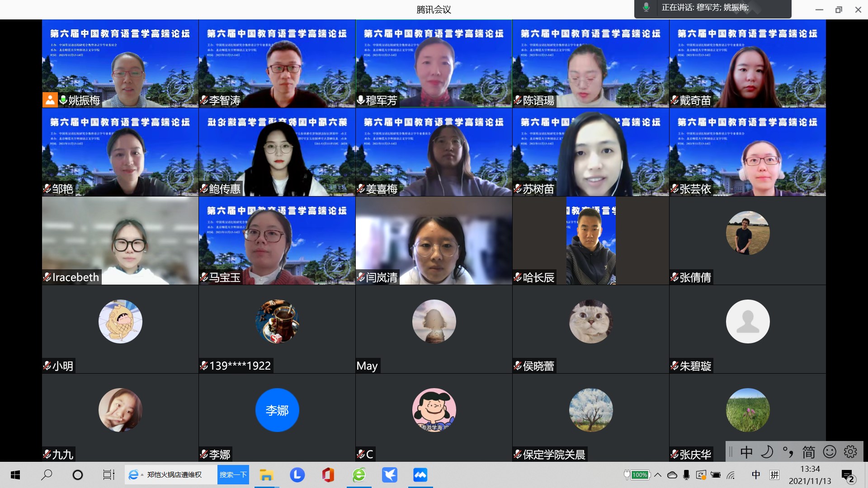Viewport: 868px width, 488px height.
Task: Open the IME settings gear icon
Action: coord(850,452)
